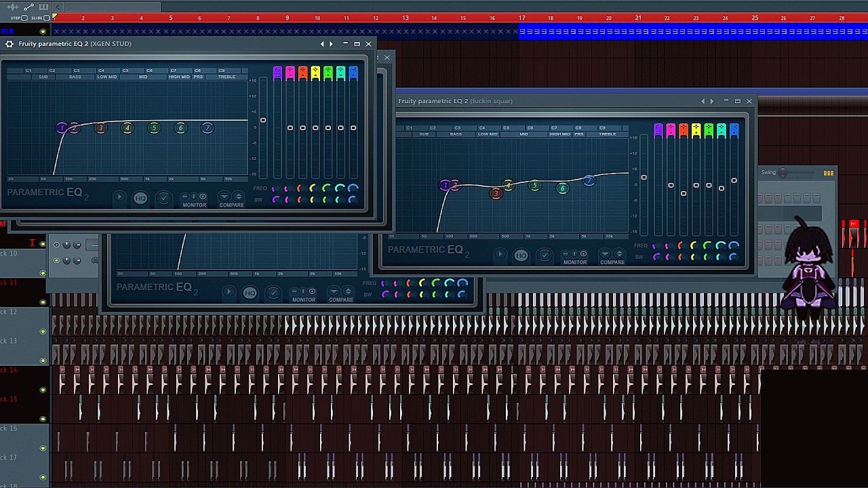Select the rightmost MONITOR option in XGEN STUD EQ
Viewport: 868px width, 488px height.
click(203, 197)
